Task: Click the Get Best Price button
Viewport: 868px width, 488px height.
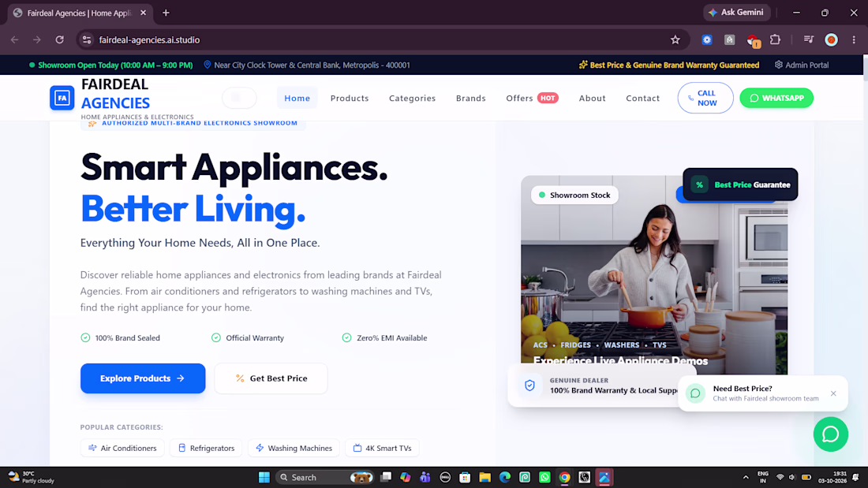Action: tap(271, 378)
